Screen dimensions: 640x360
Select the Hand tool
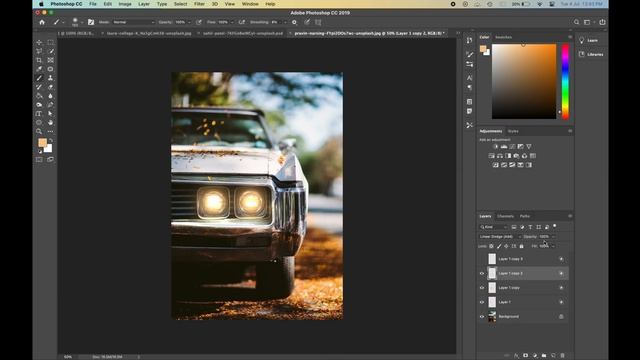coord(50,122)
